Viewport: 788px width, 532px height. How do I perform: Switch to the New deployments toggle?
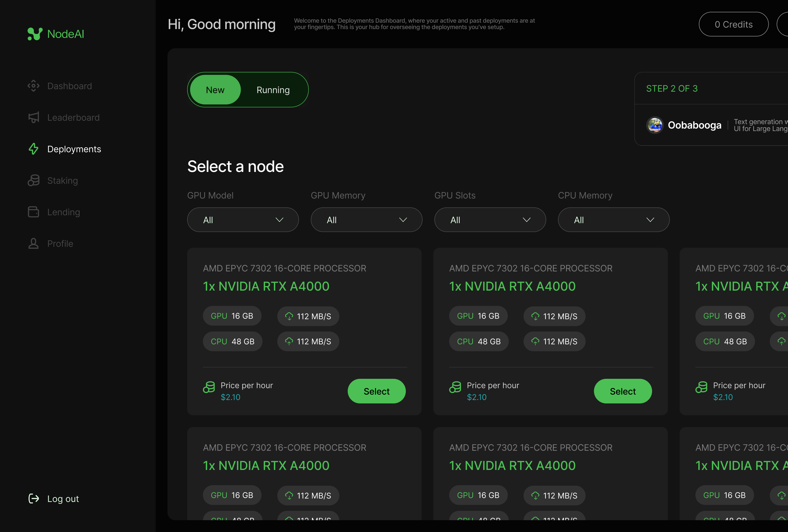coord(215,90)
